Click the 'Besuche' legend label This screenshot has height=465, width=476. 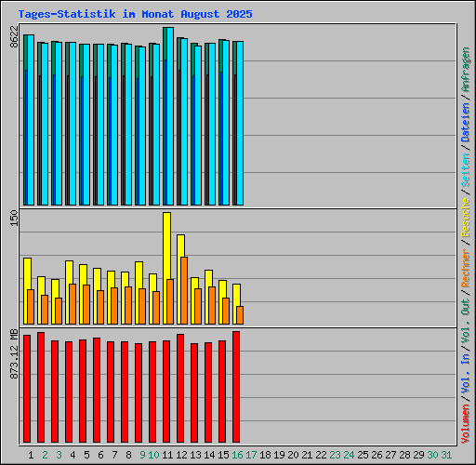pyautogui.click(x=465, y=218)
